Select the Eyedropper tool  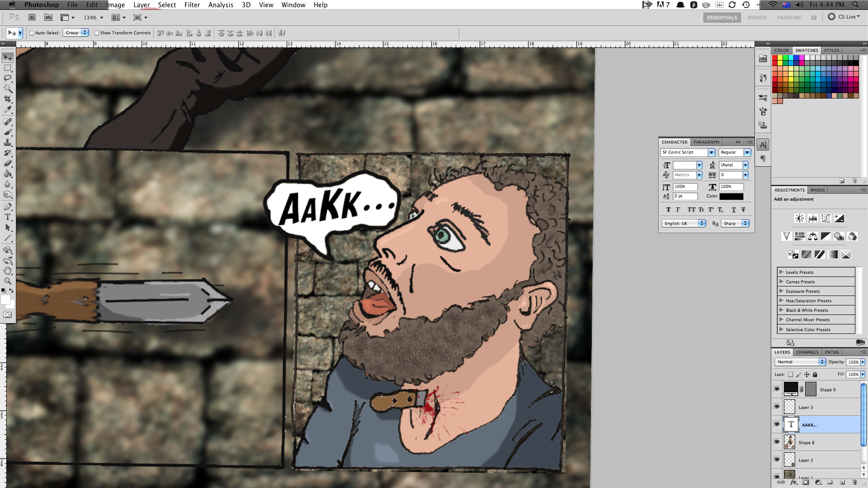[x=8, y=109]
